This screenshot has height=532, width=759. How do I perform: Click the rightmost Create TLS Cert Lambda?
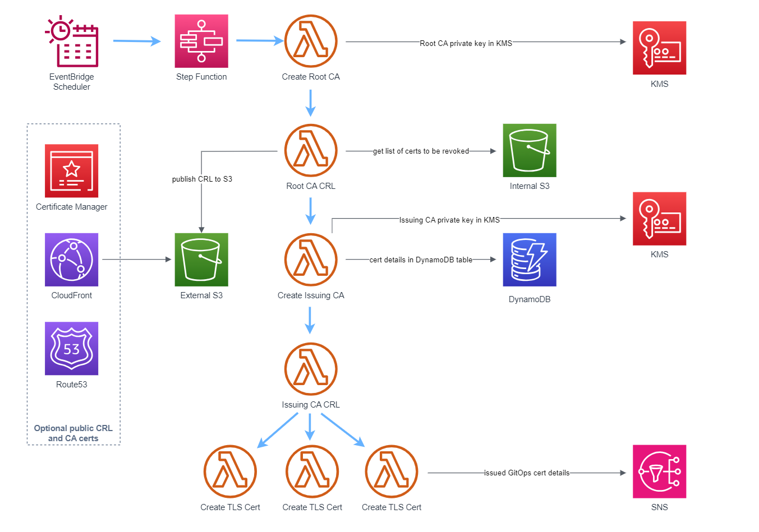(x=392, y=471)
